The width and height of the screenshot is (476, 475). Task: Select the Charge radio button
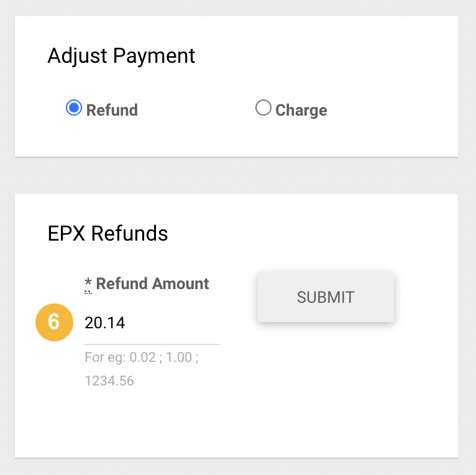tap(263, 108)
